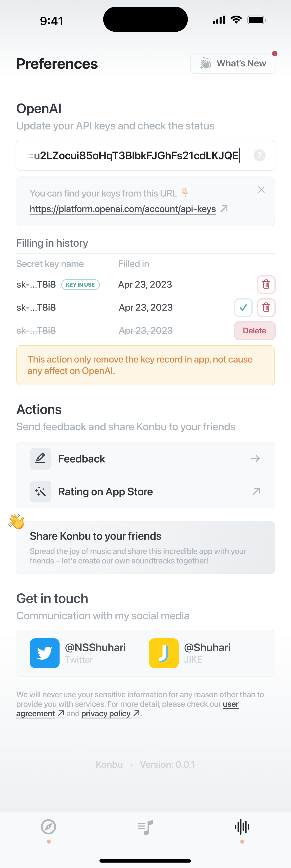
Task: Switch to the compass explore tab
Action: click(x=48, y=827)
